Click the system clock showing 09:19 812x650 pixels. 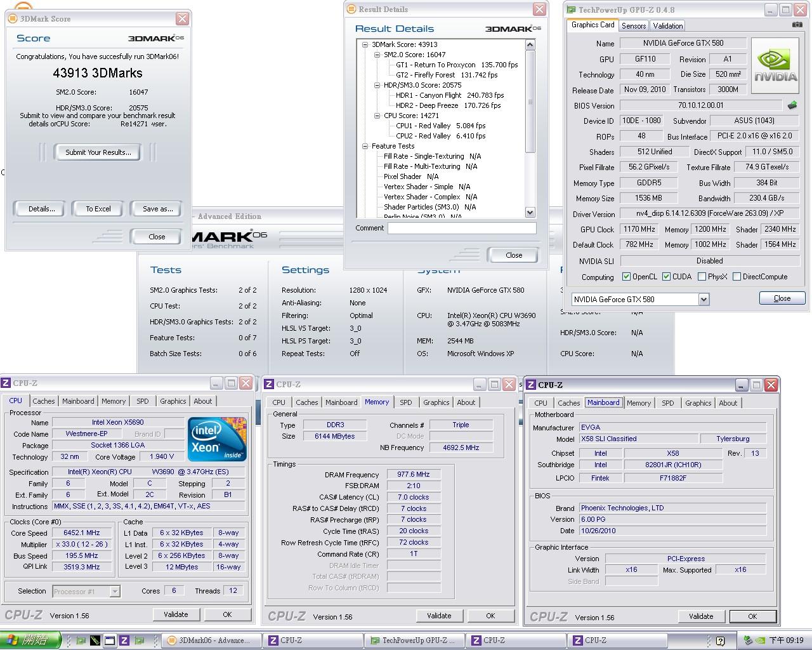(787, 640)
